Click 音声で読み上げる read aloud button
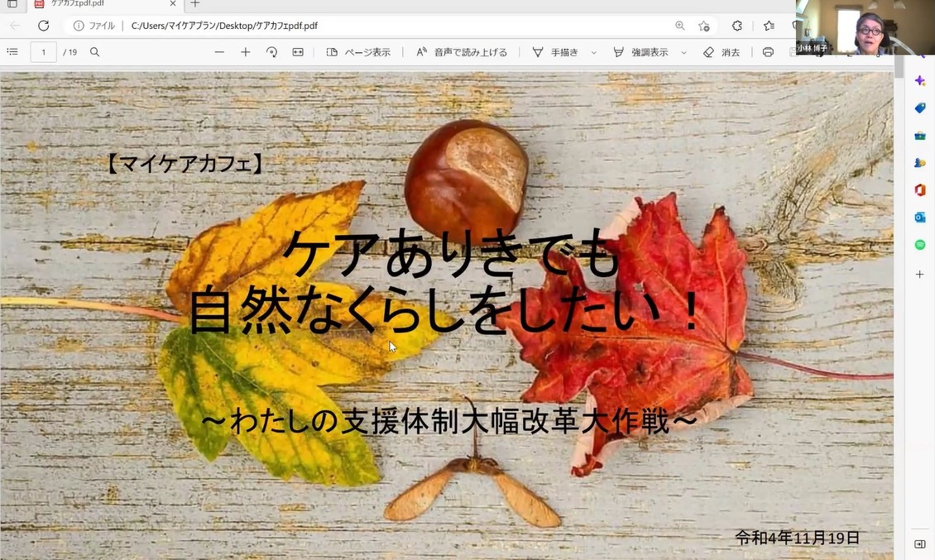 462,52
